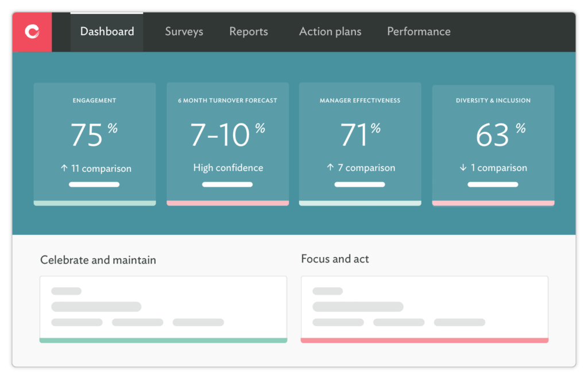The height and width of the screenshot is (379, 588).
Task: Click the Engagement progress slider
Action: (x=95, y=184)
